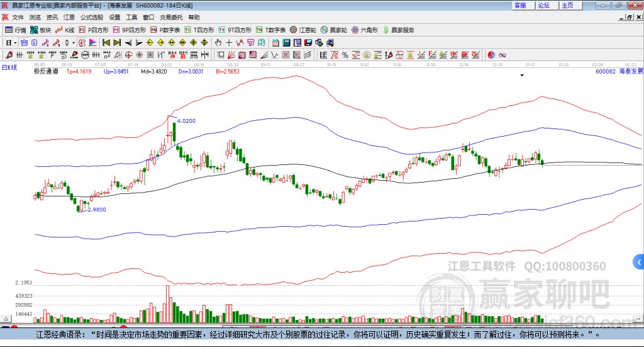644x347 pixels.
Task: Click the percent % tool icon
Action: click(345, 55)
